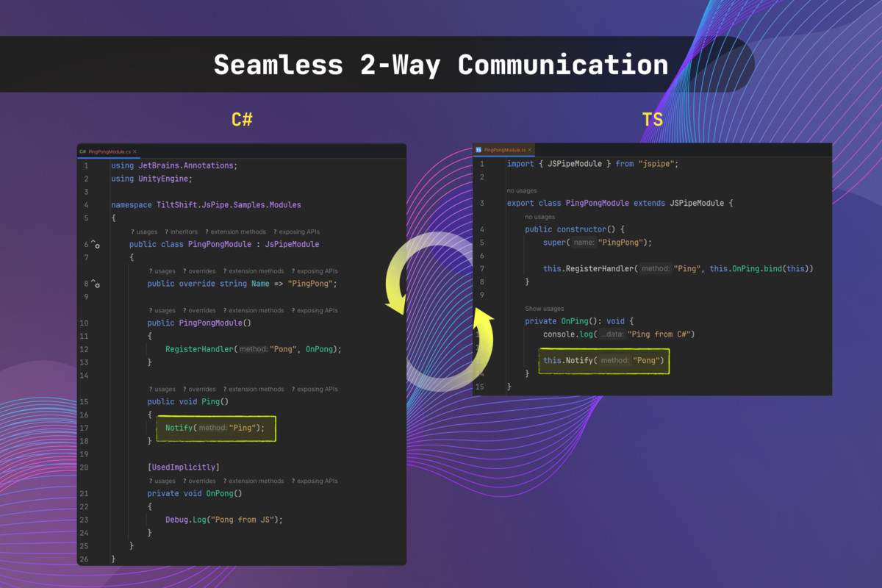Click the question-mark icon before 'overrides' hint
Viewport: 882px width, 588px height.
184,271
